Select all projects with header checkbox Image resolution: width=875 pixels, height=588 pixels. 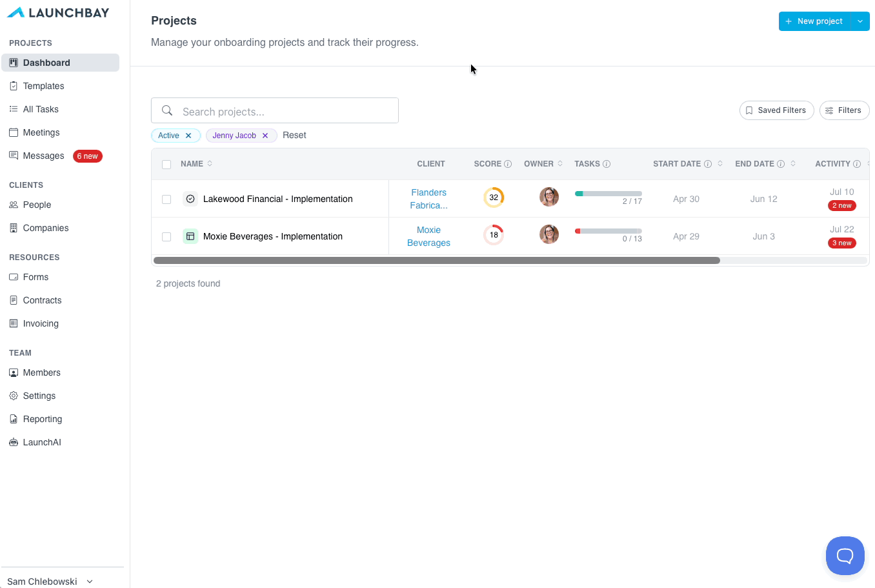pyautogui.click(x=166, y=165)
